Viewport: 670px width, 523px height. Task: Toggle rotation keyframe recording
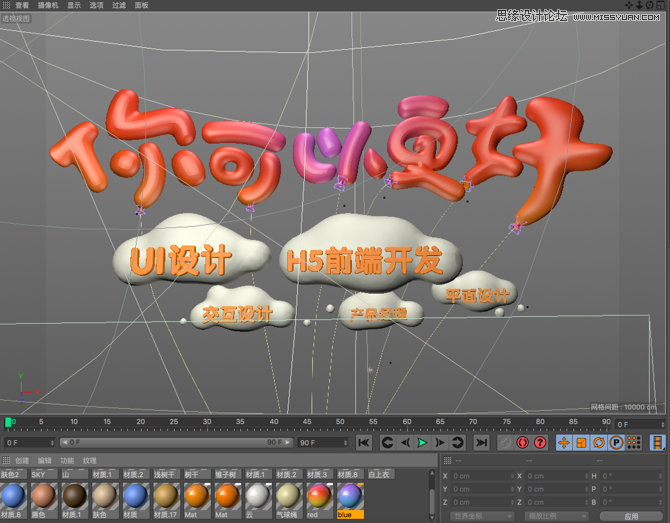tap(599, 443)
